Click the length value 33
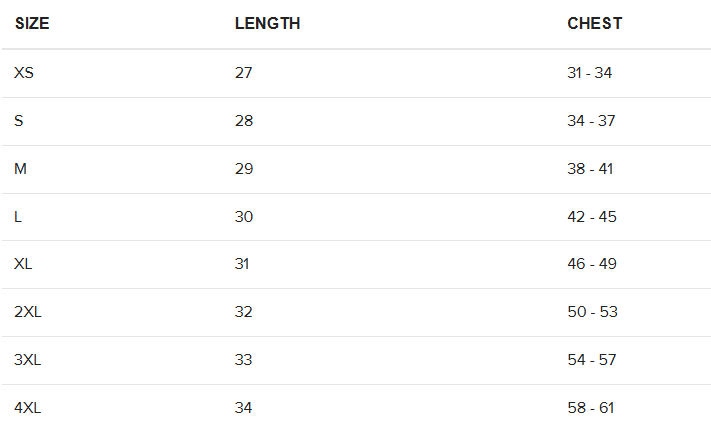711x431 pixels. (243, 360)
